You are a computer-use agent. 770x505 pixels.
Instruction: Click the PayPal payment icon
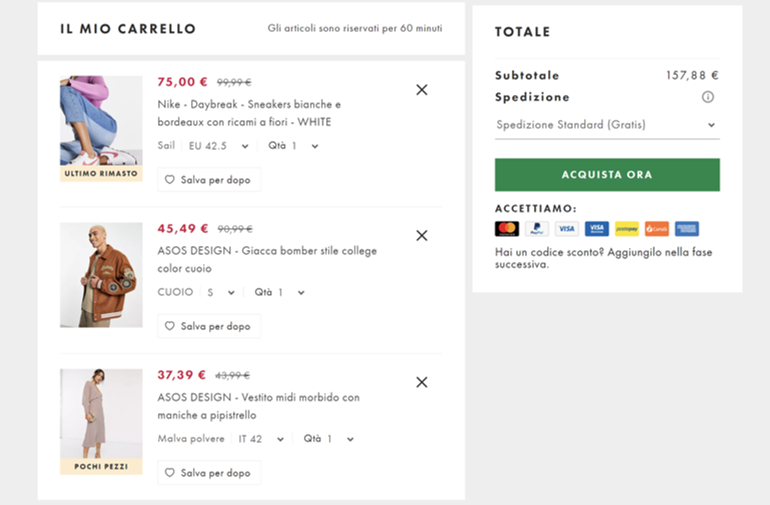coord(537,229)
